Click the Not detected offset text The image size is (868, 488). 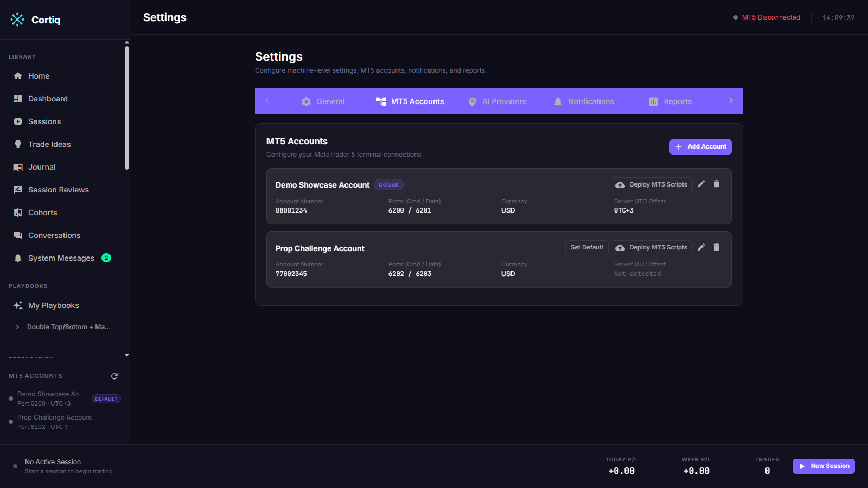pyautogui.click(x=637, y=274)
